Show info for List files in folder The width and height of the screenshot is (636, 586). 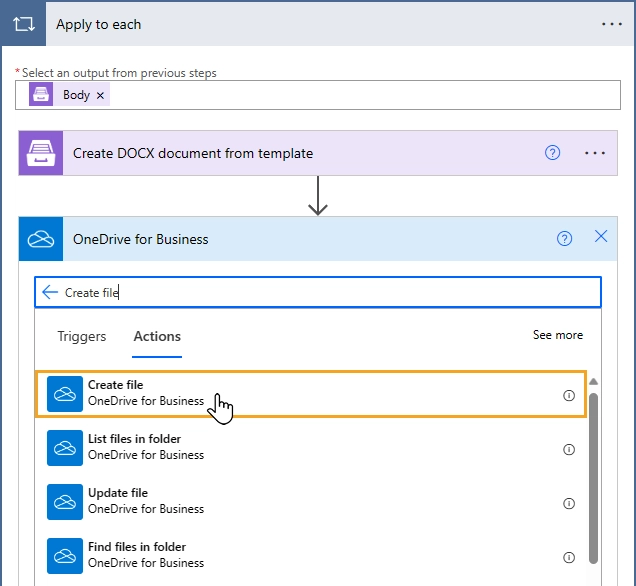(569, 449)
